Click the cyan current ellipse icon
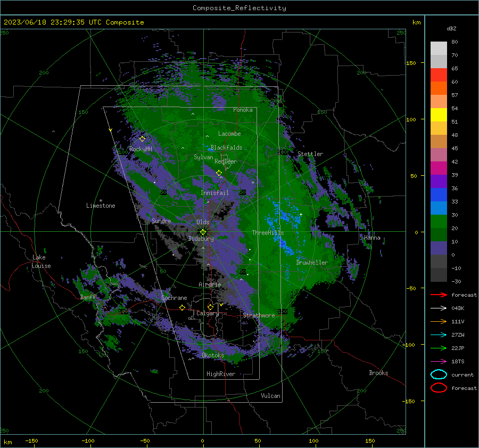Screen dimensions: 479x448 pyautogui.click(x=439, y=374)
